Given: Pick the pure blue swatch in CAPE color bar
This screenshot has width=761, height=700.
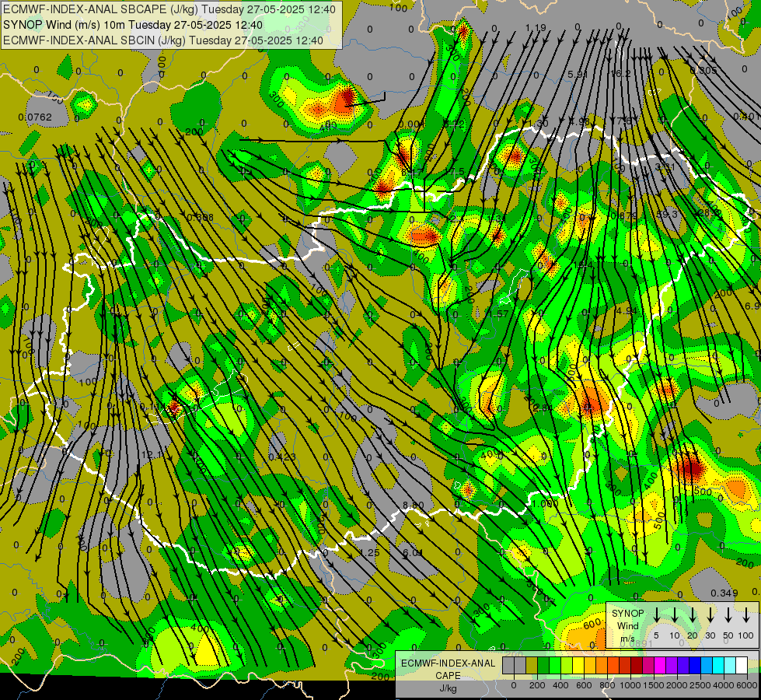Looking at the screenshot, I should (695, 666).
